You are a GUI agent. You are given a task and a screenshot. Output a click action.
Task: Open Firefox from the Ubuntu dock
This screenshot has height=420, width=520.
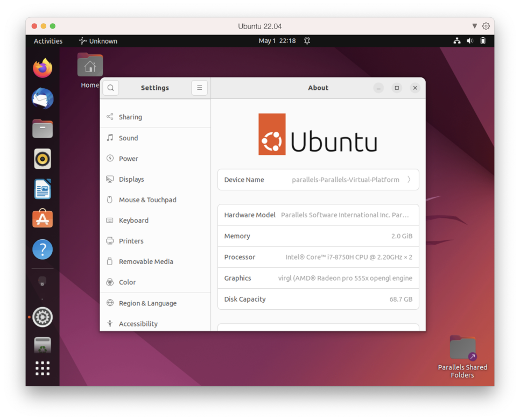(43, 68)
